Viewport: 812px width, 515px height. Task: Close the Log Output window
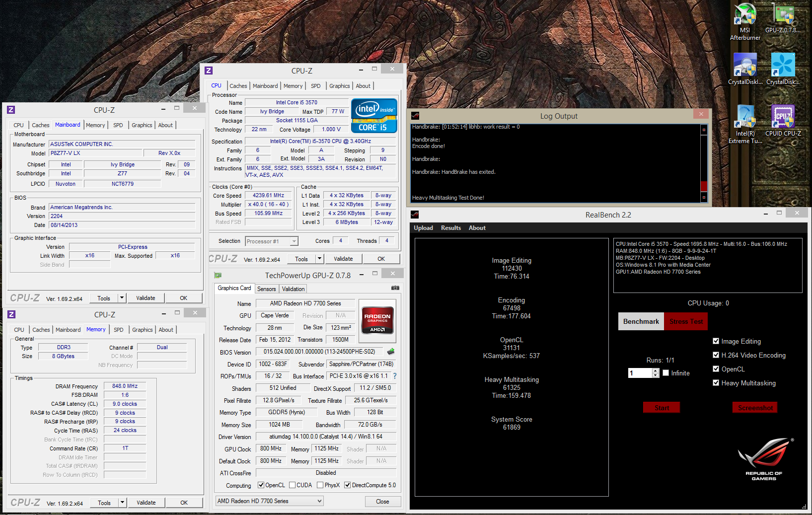point(701,114)
